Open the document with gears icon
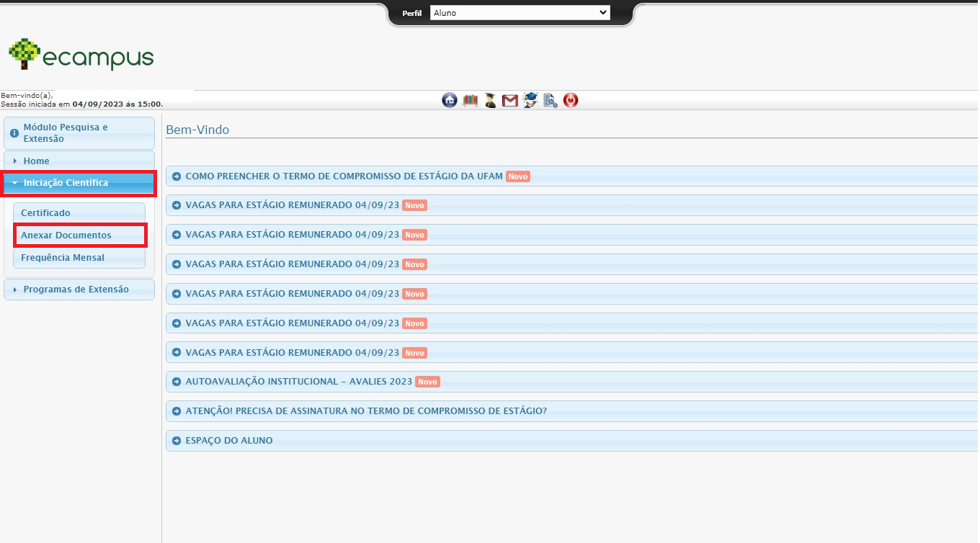This screenshot has width=980, height=543. 551,101
